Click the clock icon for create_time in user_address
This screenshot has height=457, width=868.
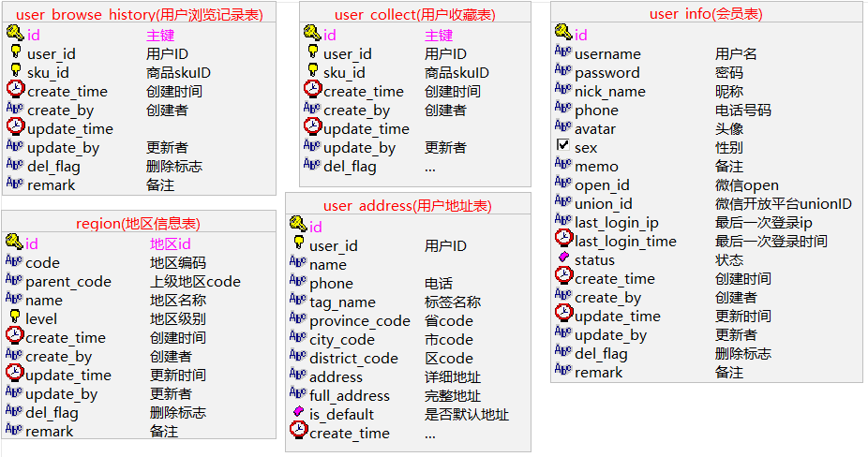298,431
